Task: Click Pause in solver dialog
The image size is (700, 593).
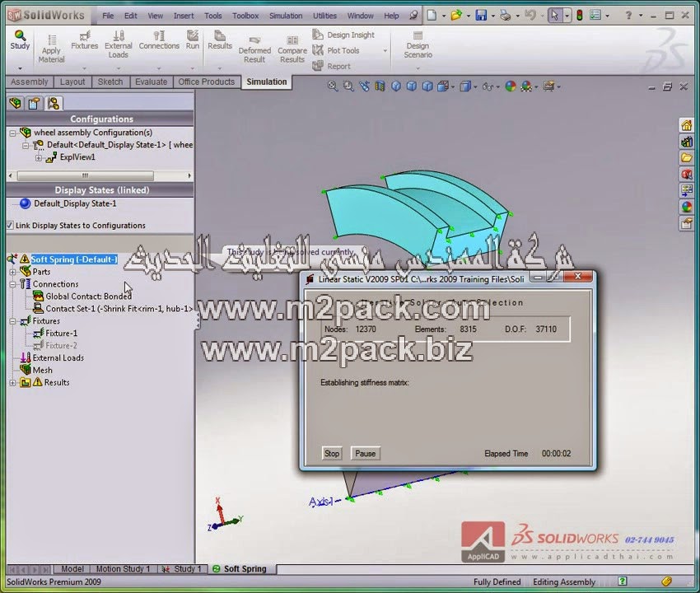Action: [x=365, y=453]
